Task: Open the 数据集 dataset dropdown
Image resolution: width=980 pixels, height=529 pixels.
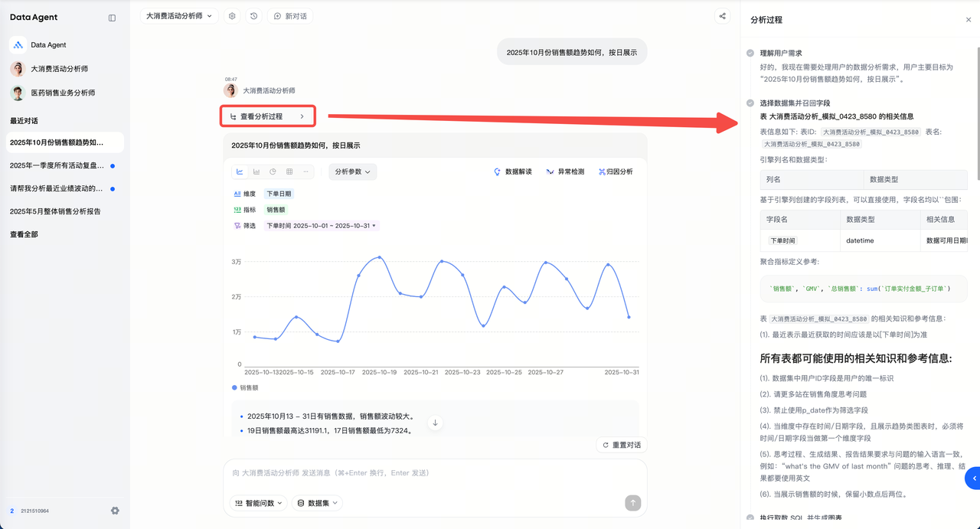Action: click(317, 503)
